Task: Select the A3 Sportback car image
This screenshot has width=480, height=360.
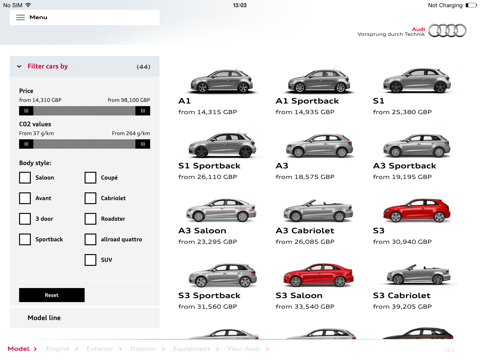Action: 417,146
